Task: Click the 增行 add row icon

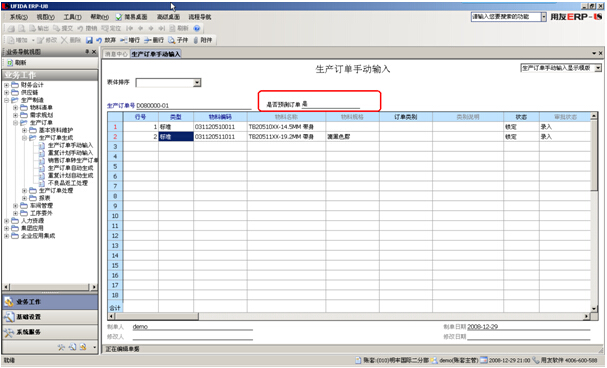Action: click(x=124, y=40)
